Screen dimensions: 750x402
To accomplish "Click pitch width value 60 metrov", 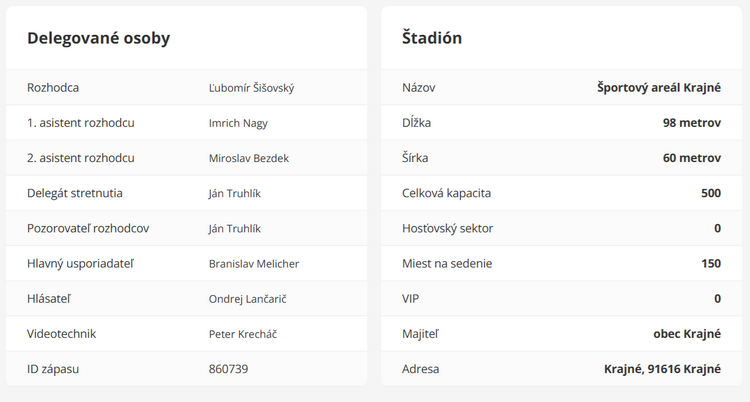I will click(x=691, y=158).
